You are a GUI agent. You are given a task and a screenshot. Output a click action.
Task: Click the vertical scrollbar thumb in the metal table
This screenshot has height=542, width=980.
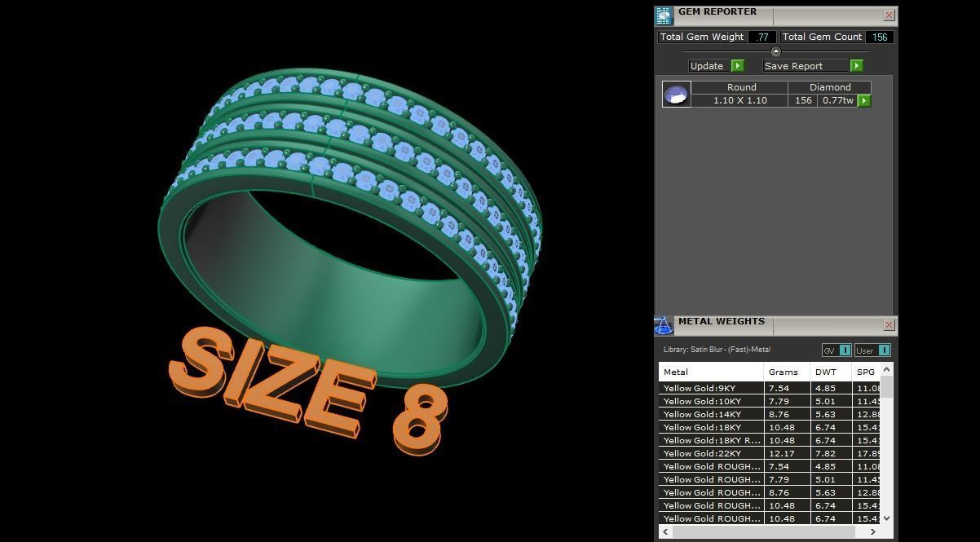[886, 388]
